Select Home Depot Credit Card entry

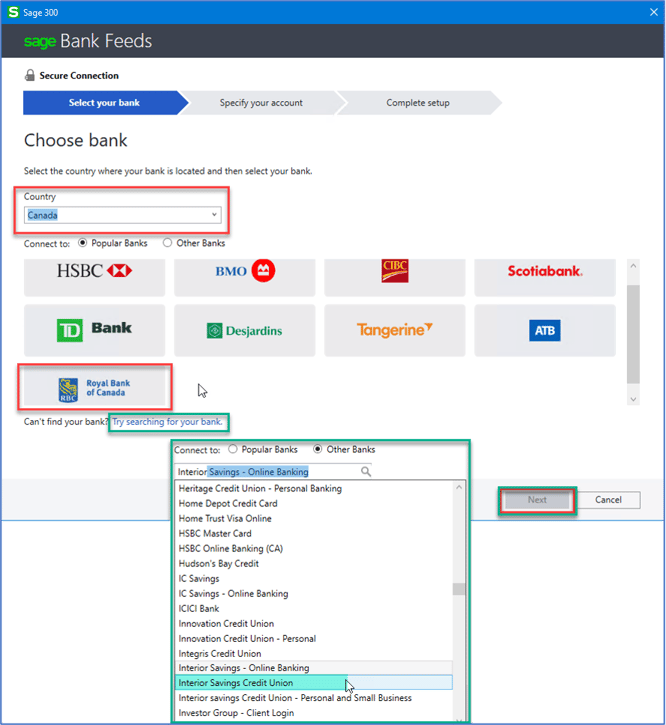pyautogui.click(x=314, y=503)
